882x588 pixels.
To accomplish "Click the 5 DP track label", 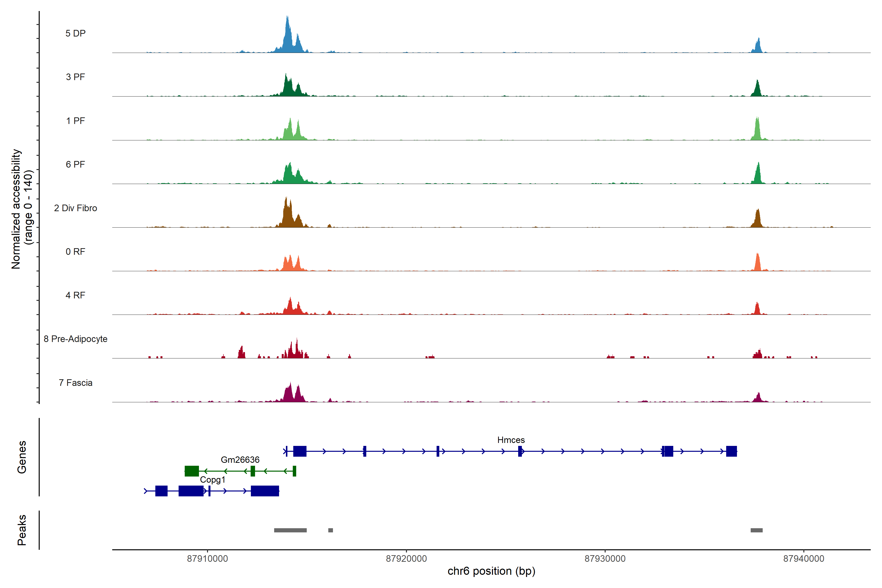I will [75, 33].
